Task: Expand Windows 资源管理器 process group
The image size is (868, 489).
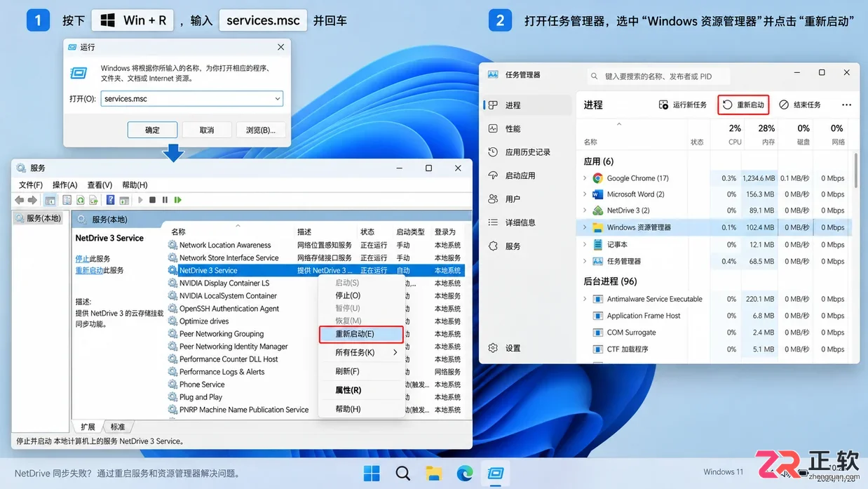Action: click(x=585, y=227)
